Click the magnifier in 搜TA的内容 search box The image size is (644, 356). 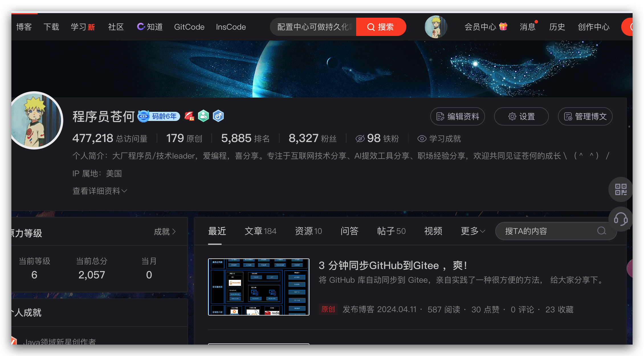pyautogui.click(x=602, y=231)
